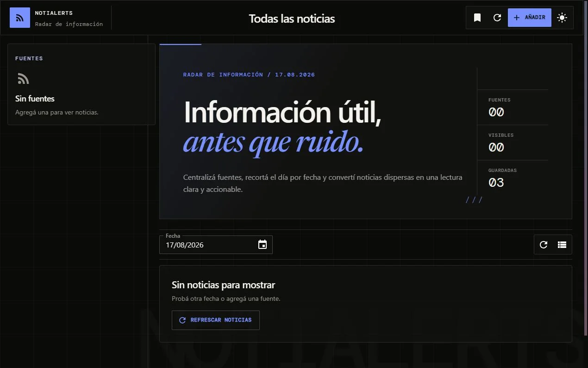Click 'Sin fuentes' heading
This screenshot has width=588, height=368.
point(35,99)
